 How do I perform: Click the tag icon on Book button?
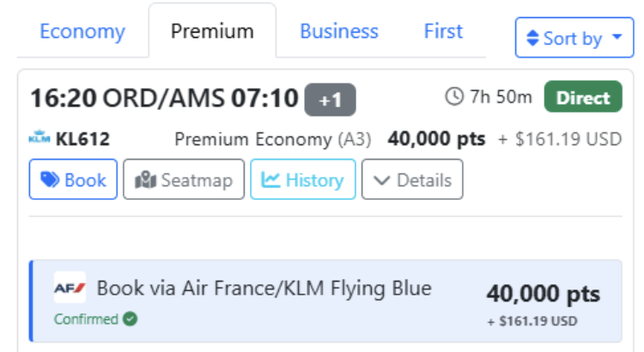click(x=51, y=180)
